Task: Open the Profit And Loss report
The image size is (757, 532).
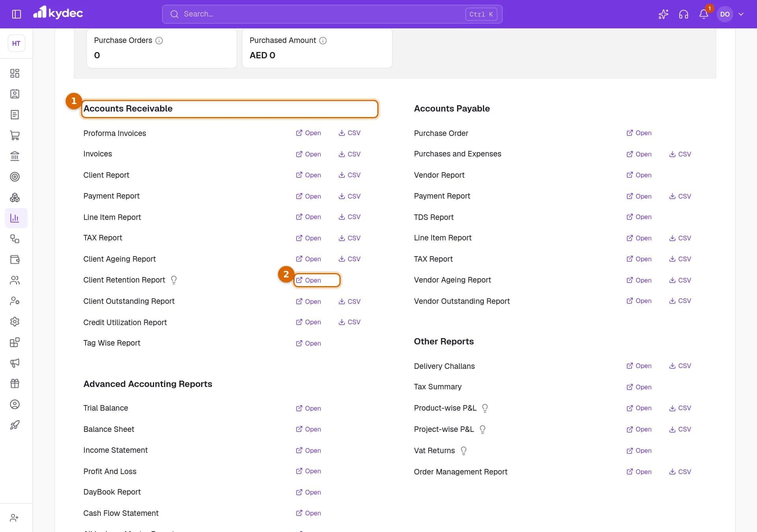Action: (308, 471)
